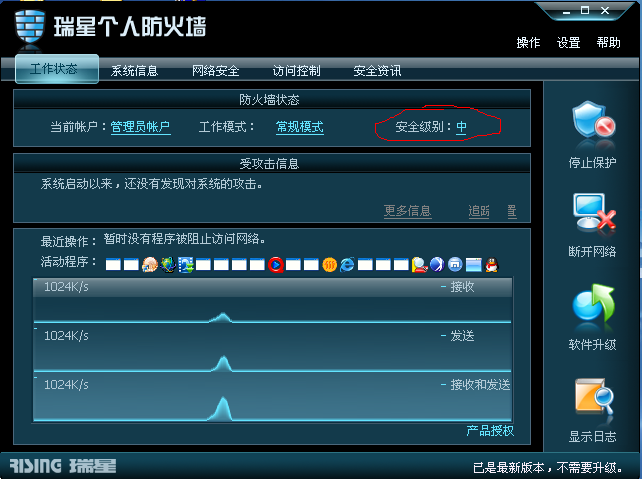Screen dimensions: 642x479
Task: Select the globe program icon in active programs
Action: point(168,265)
